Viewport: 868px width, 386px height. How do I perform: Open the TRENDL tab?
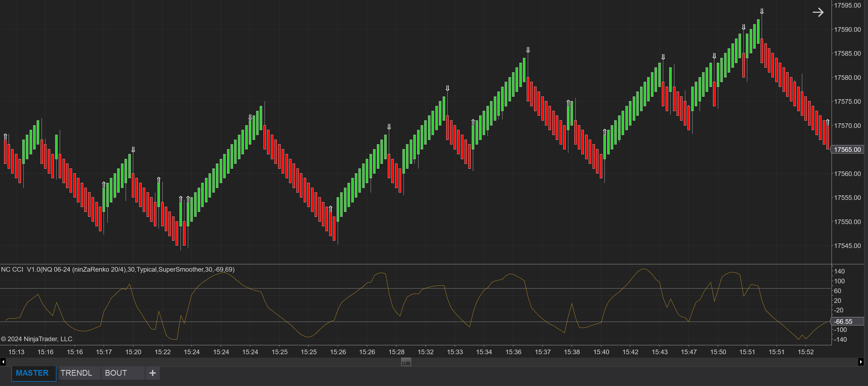[x=76, y=373]
